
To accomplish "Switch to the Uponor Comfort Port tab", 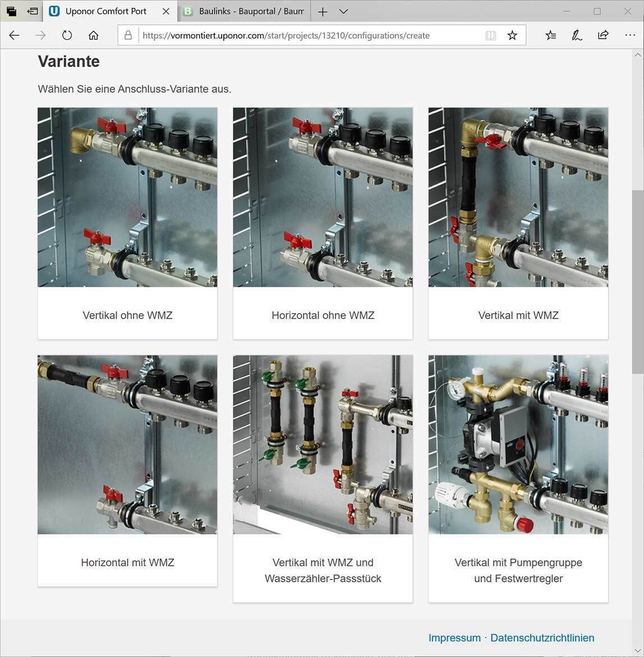I will (109, 11).
